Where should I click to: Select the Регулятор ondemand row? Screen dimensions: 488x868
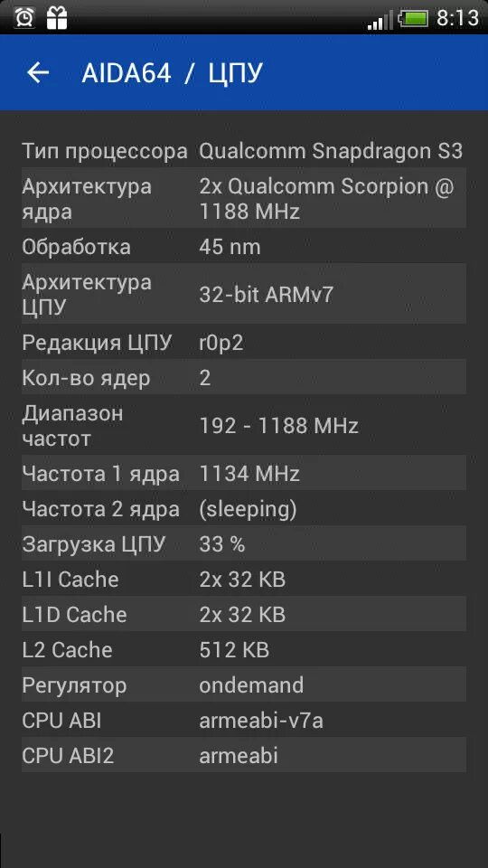click(x=243, y=684)
